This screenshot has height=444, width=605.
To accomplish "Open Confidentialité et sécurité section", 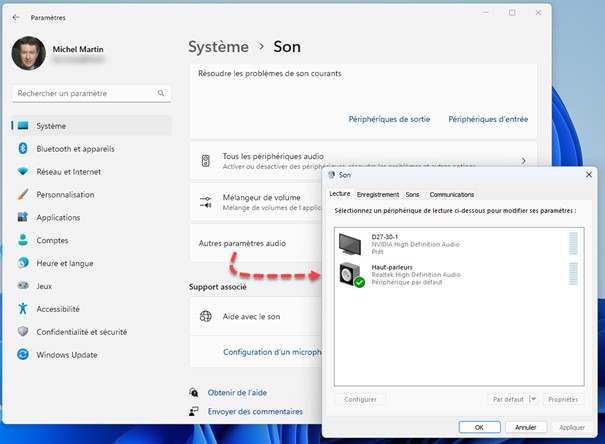I will coord(81,332).
